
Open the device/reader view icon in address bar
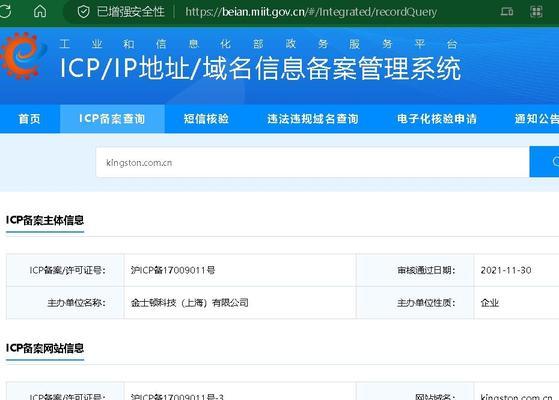coord(507,11)
